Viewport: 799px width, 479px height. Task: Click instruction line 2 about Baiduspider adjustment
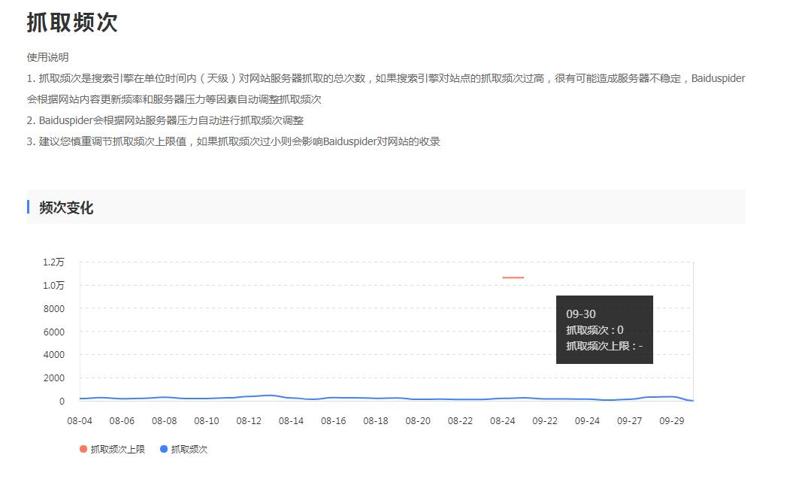165,120
